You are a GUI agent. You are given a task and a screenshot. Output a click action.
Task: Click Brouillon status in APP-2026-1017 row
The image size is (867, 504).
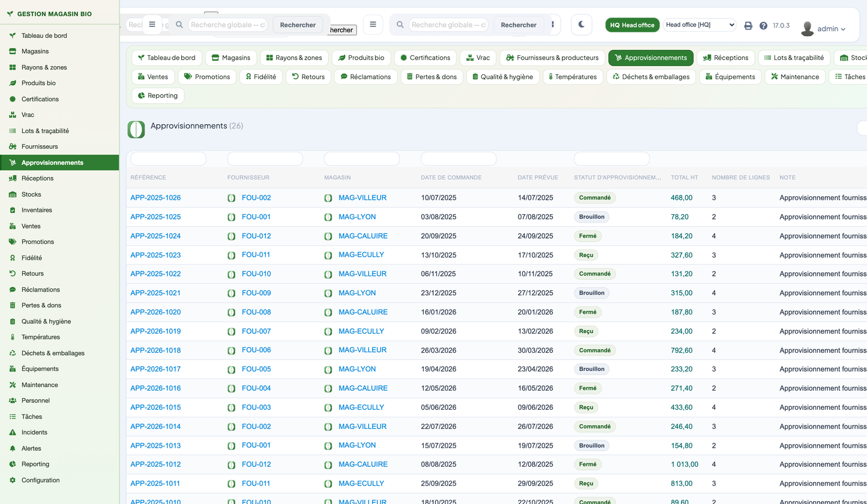pyautogui.click(x=592, y=369)
